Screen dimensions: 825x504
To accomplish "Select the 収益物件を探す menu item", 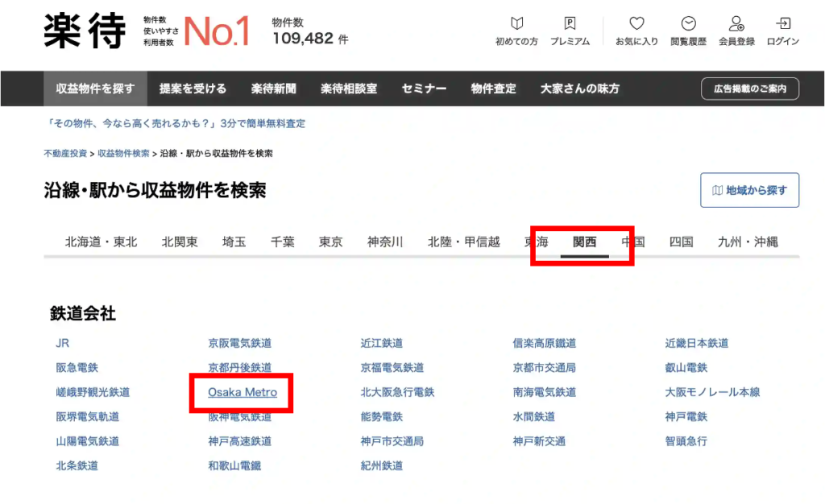I will pyautogui.click(x=95, y=89).
